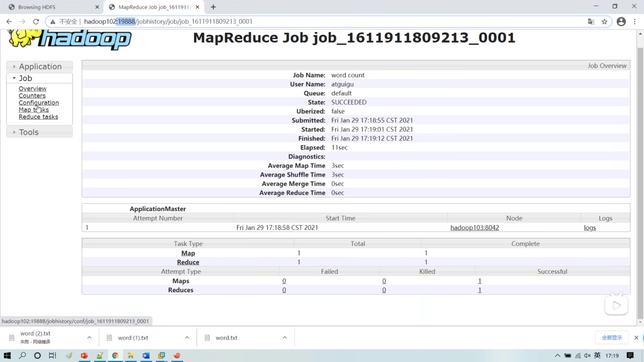The image size is (644, 362).
Task: Open Word in the taskbar
Action: (x=146, y=356)
